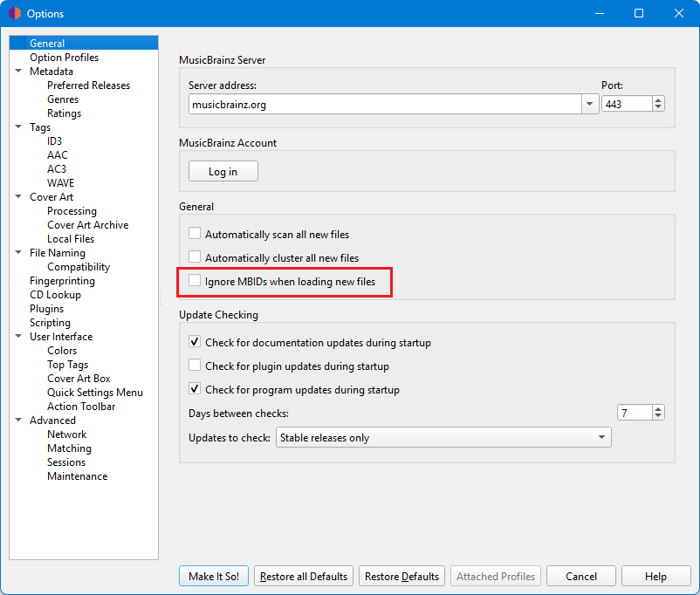This screenshot has height=595, width=700.
Task: Click the Port number spin box
Action: (x=626, y=104)
